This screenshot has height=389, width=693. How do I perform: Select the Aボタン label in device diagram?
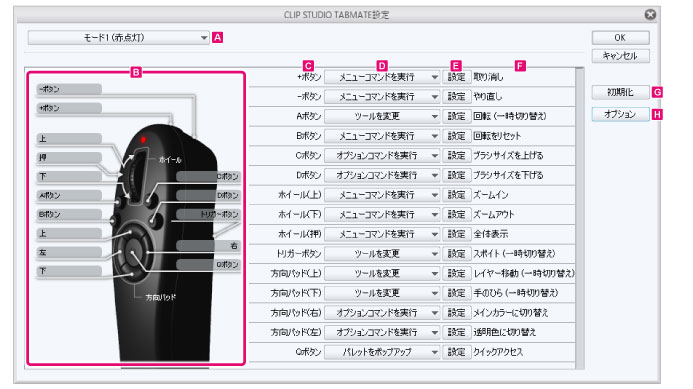pos(69,195)
